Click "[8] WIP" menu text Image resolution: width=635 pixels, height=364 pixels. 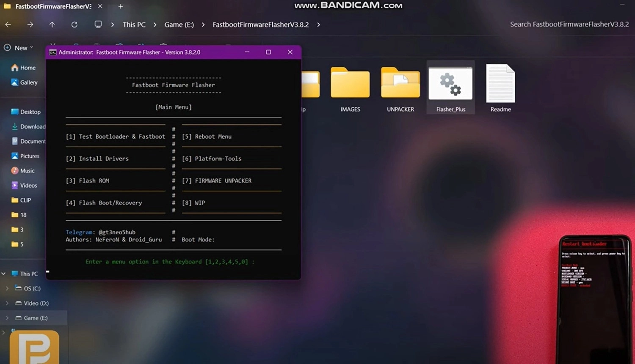point(193,203)
